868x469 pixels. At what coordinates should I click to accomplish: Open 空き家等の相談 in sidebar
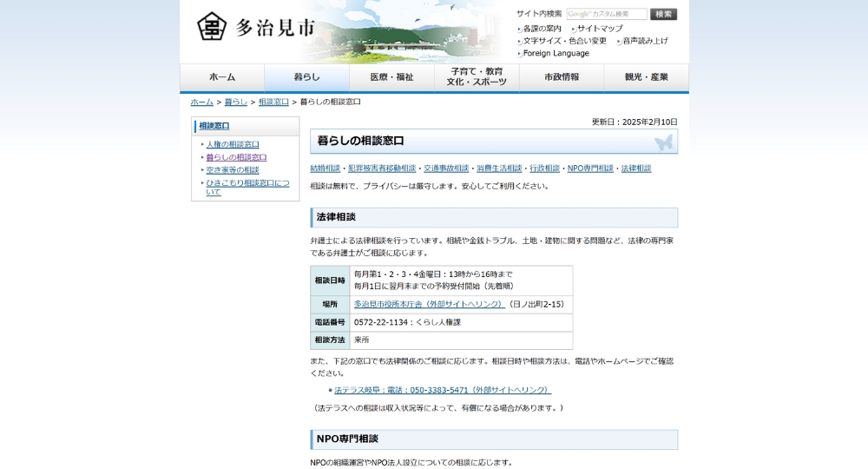pyautogui.click(x=233, y=170)
